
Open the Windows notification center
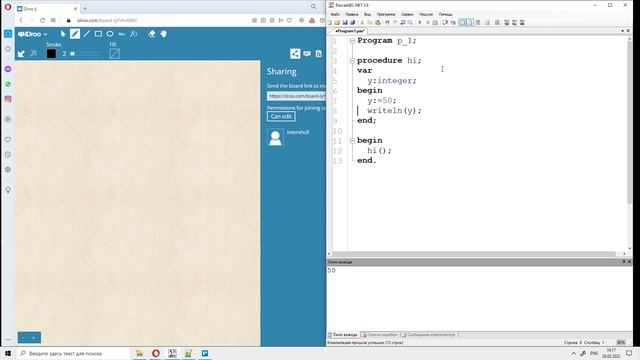click(x=629, y=353)
